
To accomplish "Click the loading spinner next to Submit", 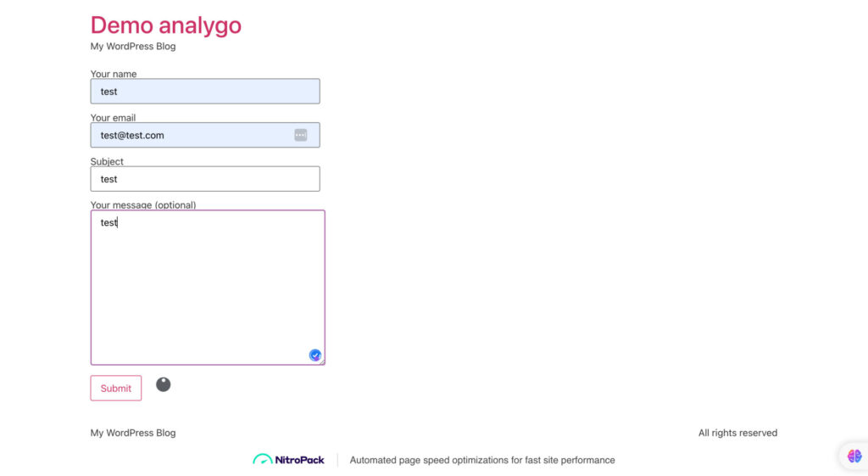I will coord(164,384).
